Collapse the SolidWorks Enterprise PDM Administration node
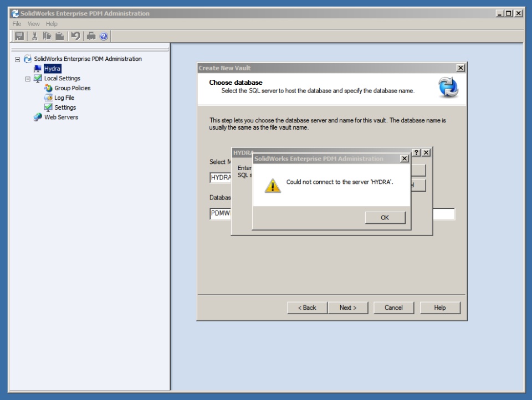Viewport: 532px width, 400px height. coord(17,59)
